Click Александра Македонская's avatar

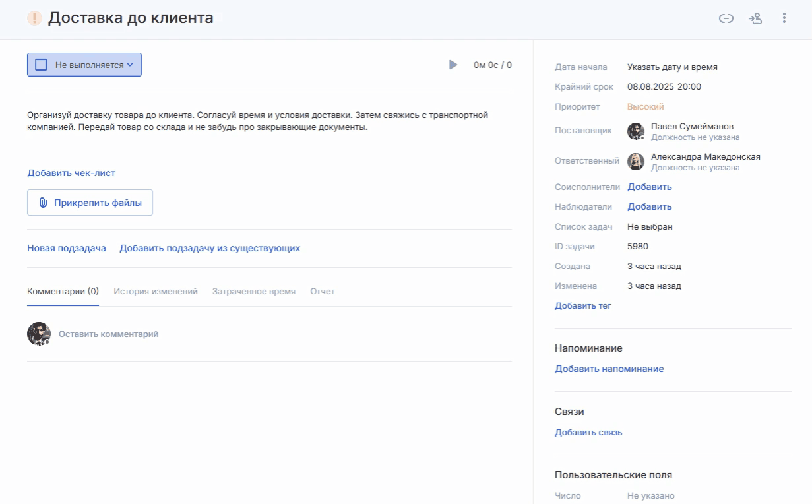[635, 162]
